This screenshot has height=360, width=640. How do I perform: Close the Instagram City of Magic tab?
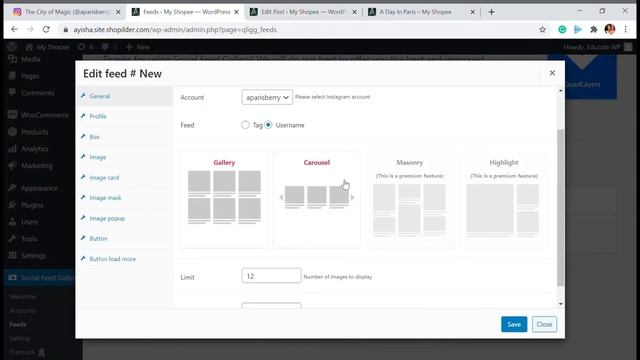click(x=118, y=12)
